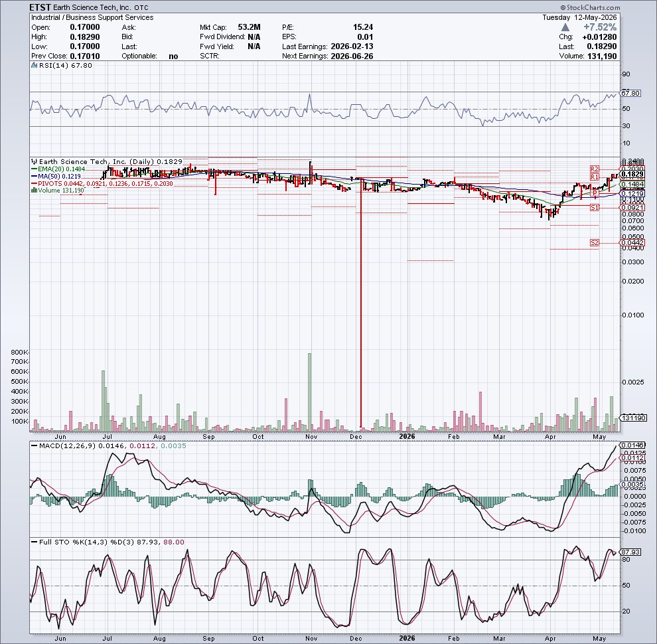The image size is (657, 644).
Task: Open the StockCharts.com copyright link
Action: pyautogui.click(x=590, y=7)
